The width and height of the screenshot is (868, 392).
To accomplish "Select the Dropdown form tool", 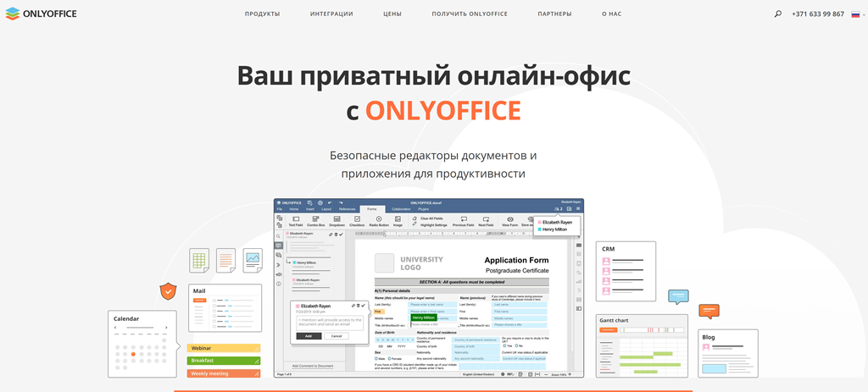I will (337, 222).
